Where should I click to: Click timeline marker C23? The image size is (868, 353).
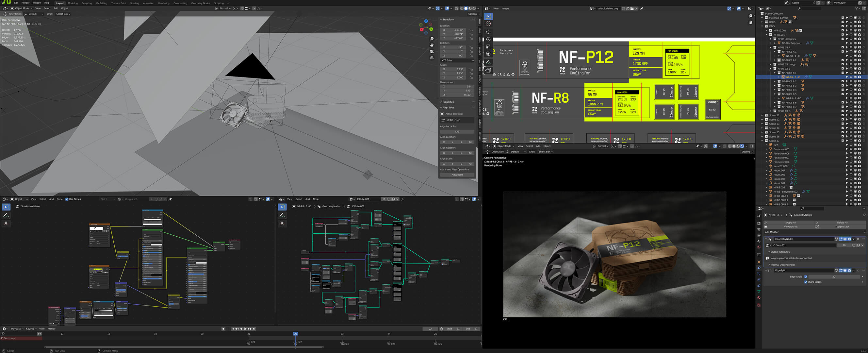(x=344, y=343)
